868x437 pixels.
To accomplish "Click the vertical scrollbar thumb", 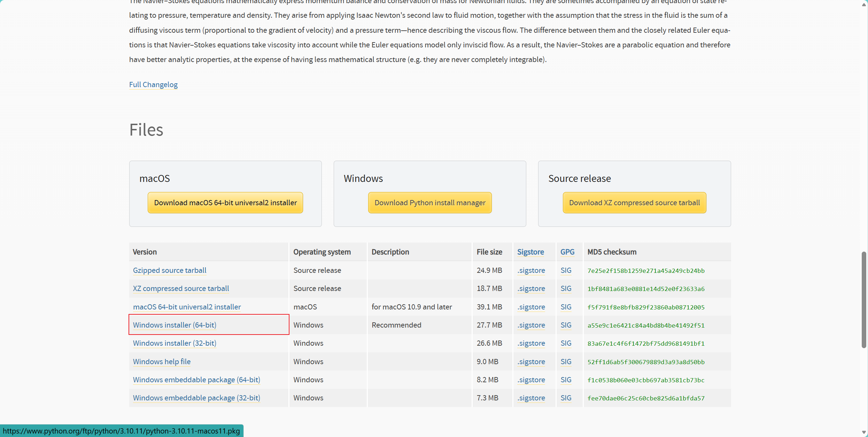I will (863, 300).
